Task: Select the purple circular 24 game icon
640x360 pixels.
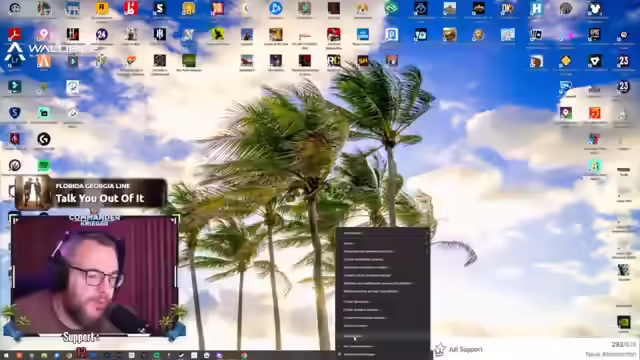Action: pyautogui.click(x=102, y=34)
